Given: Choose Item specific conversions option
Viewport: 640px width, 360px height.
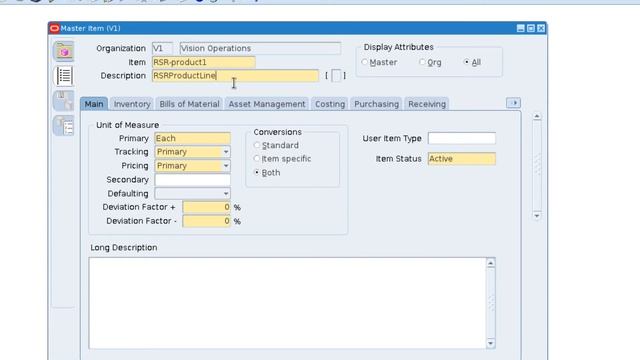Looking at the screenshot, I should [257, 158].
